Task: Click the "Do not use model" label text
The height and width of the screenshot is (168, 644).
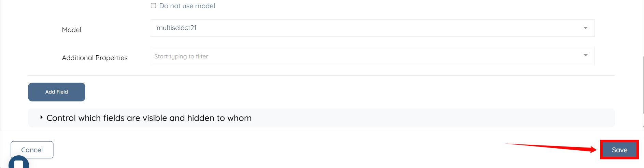Action: [187, 6]
